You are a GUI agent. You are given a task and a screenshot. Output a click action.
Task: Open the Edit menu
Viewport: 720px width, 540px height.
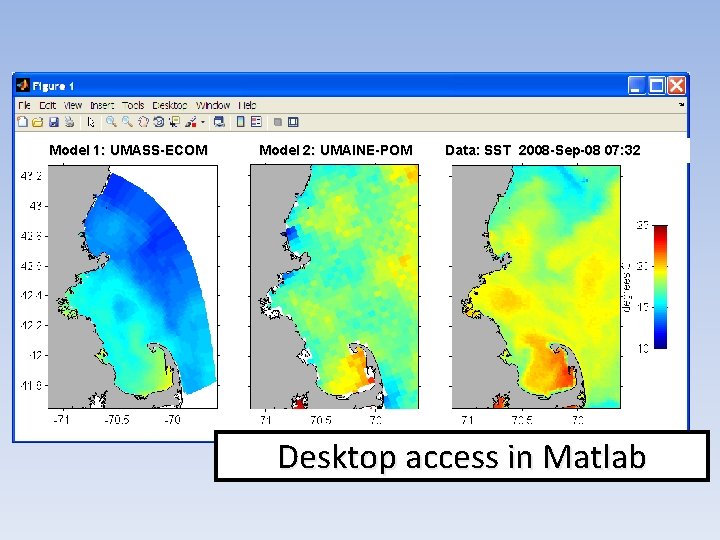point(47,105)
